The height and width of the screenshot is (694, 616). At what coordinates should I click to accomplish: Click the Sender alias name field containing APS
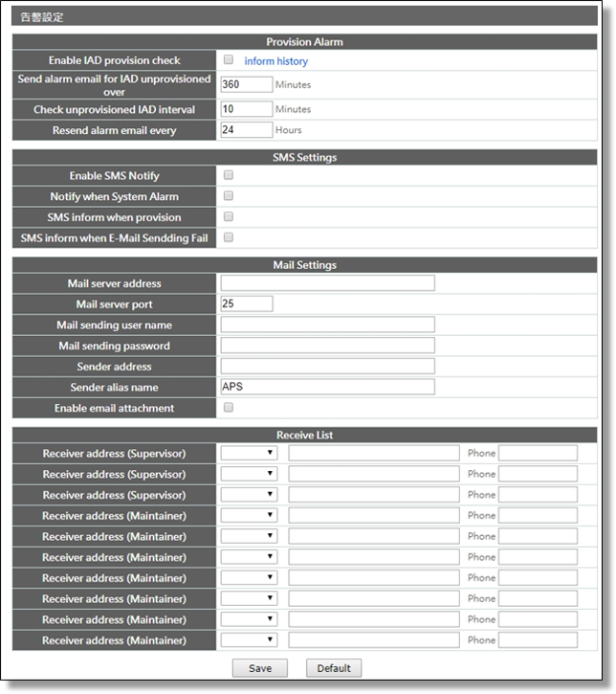tap(328, 387)
